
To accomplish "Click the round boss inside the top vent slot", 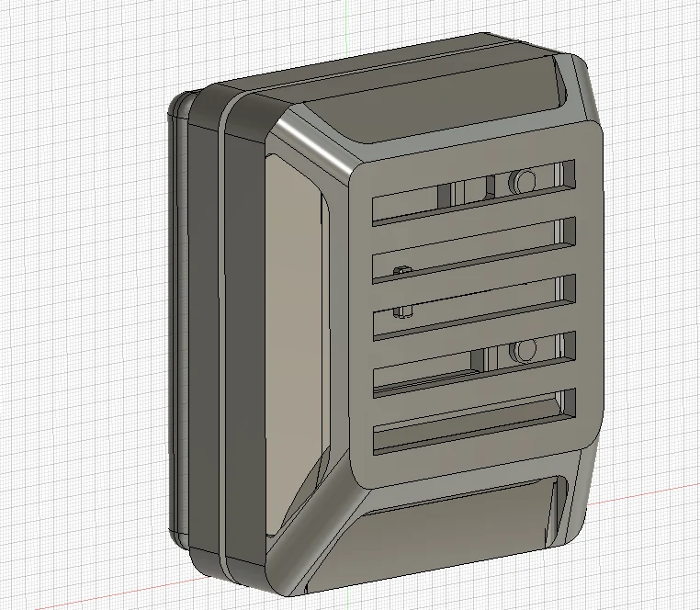I will click(524, 181).
